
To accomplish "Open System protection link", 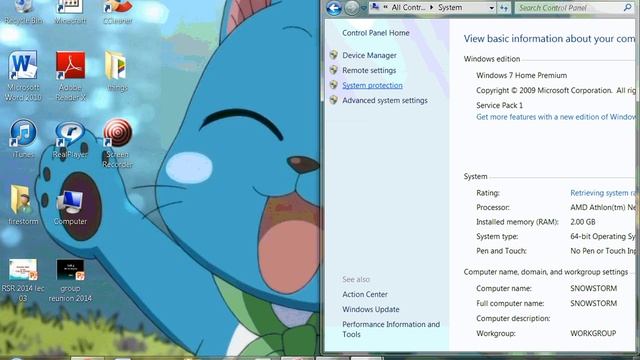I will (x=372, y=85).
